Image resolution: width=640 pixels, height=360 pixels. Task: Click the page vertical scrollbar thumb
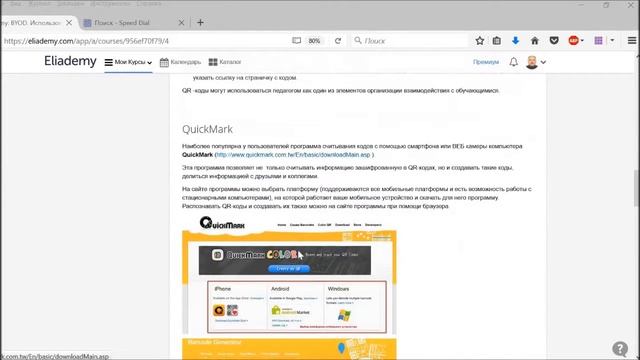tap(636, 189)
